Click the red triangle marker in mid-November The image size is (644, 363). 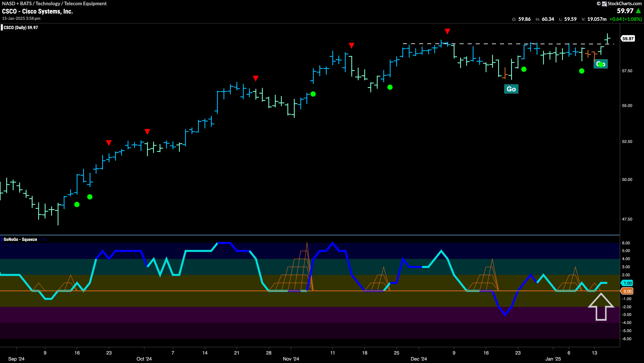[352, 45]
